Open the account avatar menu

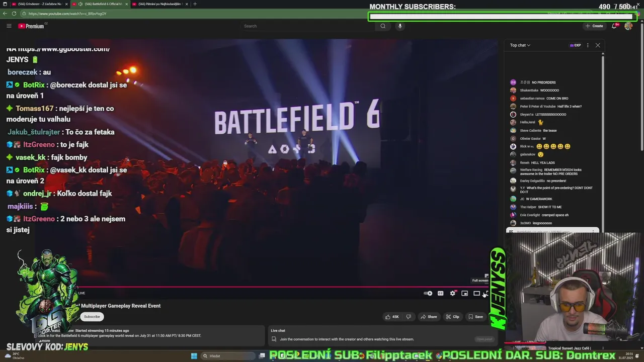click(x=628, y=26)
